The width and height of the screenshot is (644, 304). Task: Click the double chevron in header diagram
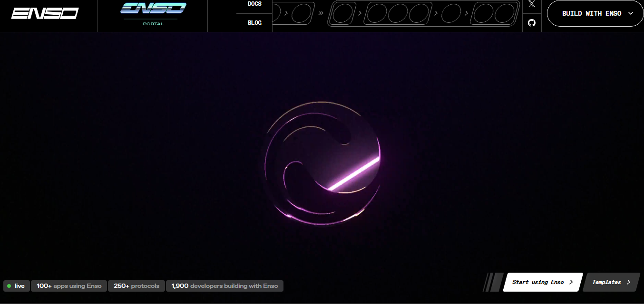[321, 13]
